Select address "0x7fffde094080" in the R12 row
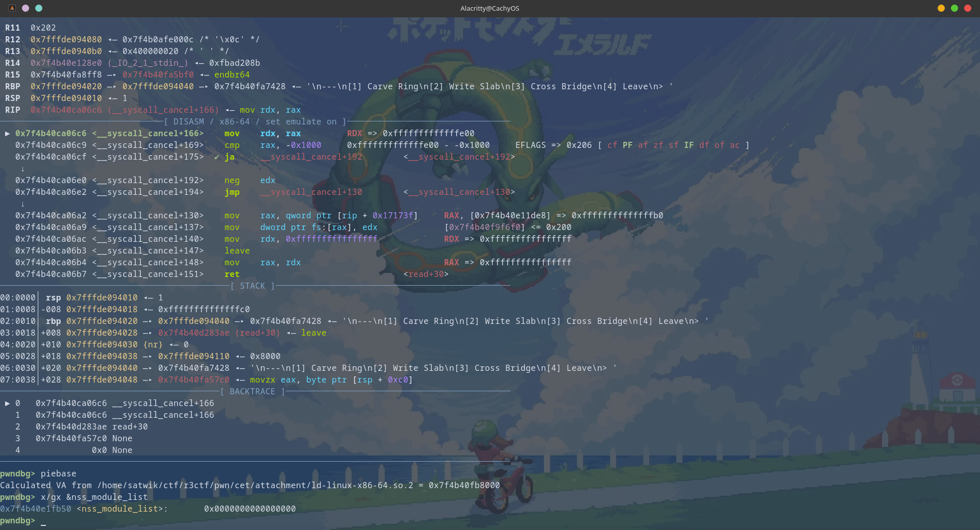 click(x=66, y=39)
